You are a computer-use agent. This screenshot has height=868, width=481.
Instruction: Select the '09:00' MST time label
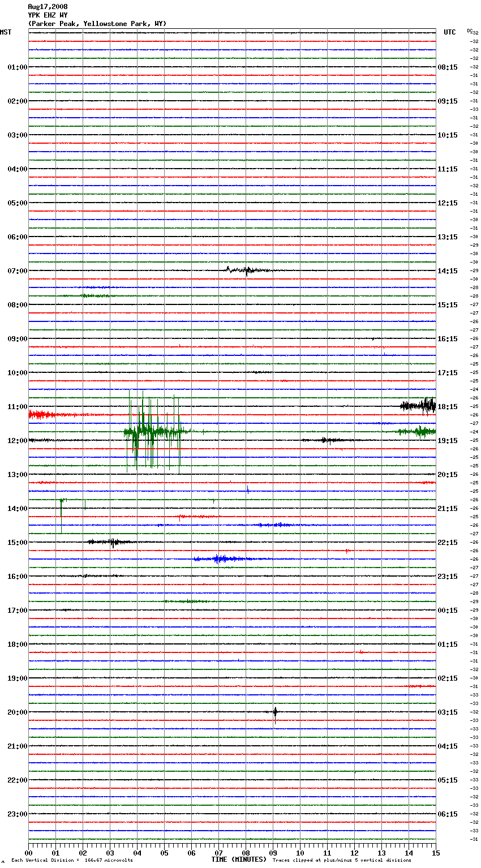[18, 339]
